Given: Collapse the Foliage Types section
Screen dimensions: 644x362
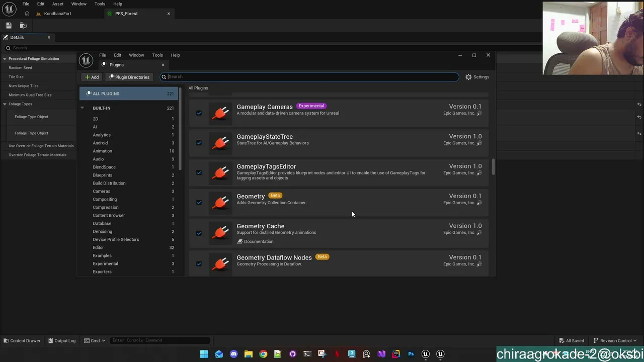Looking at the screenshot, I should (5, 104).
